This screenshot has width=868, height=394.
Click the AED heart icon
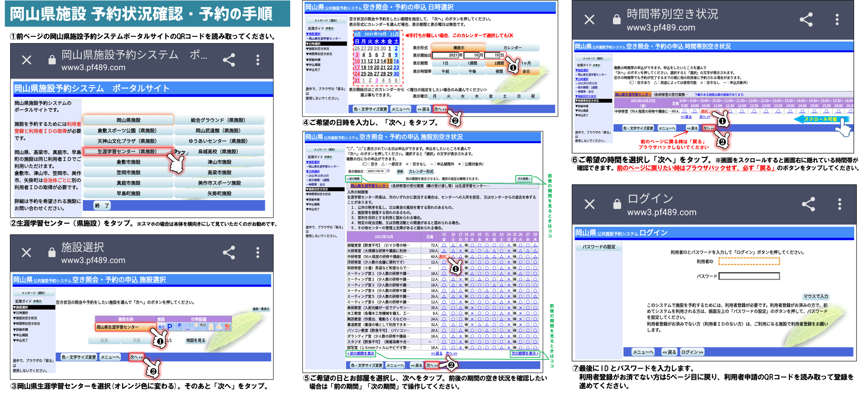227,327
